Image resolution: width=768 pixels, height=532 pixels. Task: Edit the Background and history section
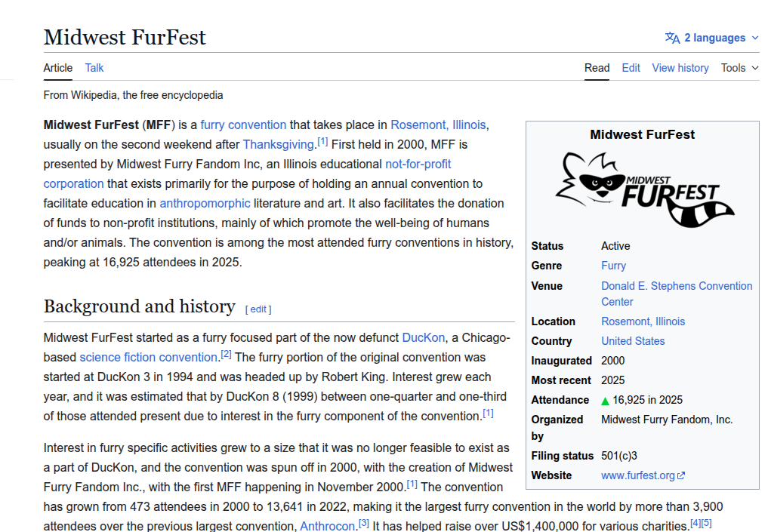[x=258, y=309]
